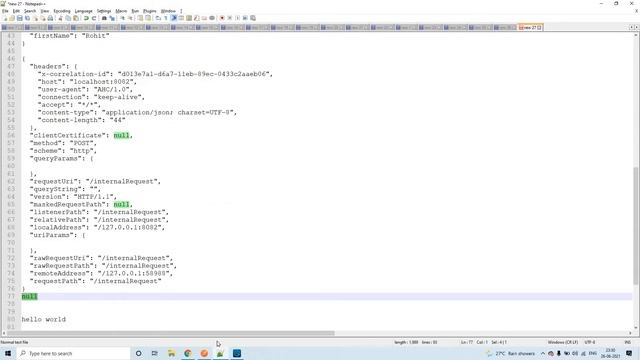Click the Save recorded macro icon
This screenshot has width=640, height=360.
[x=253, y=18]
